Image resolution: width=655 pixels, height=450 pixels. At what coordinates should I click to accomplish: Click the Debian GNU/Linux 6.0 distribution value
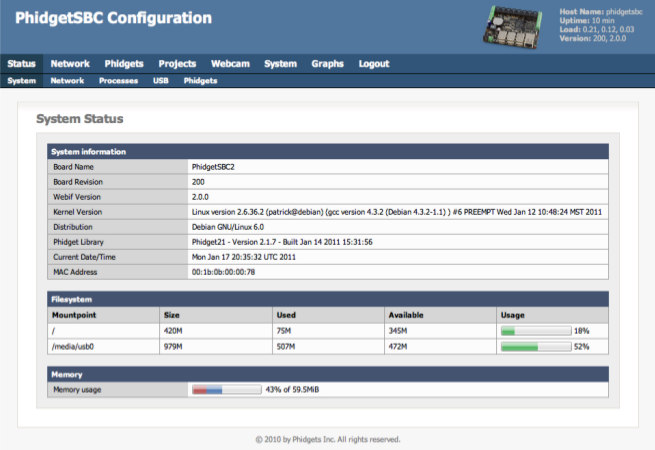coord(228,227)
